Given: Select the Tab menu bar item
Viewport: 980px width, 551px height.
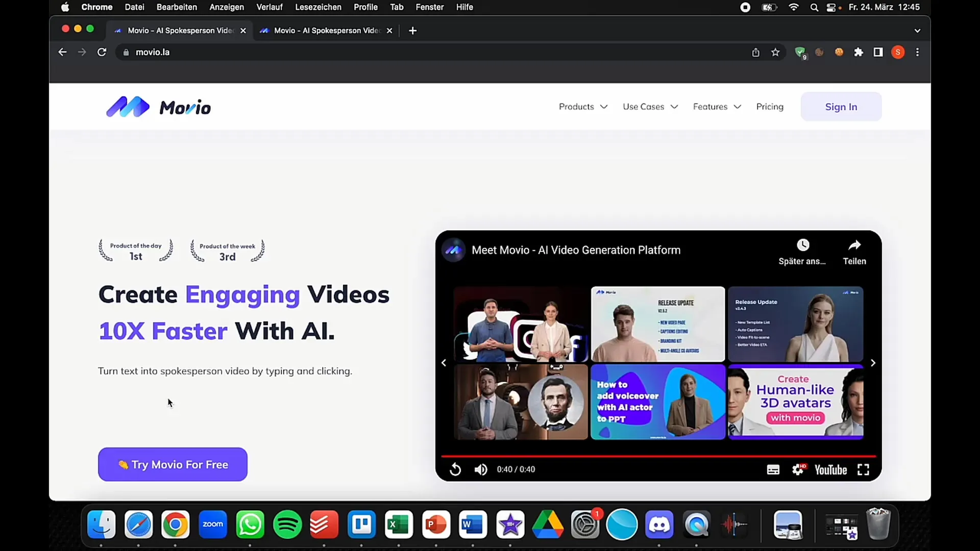Looking at the screenshot, I should (x=397, y=8).
